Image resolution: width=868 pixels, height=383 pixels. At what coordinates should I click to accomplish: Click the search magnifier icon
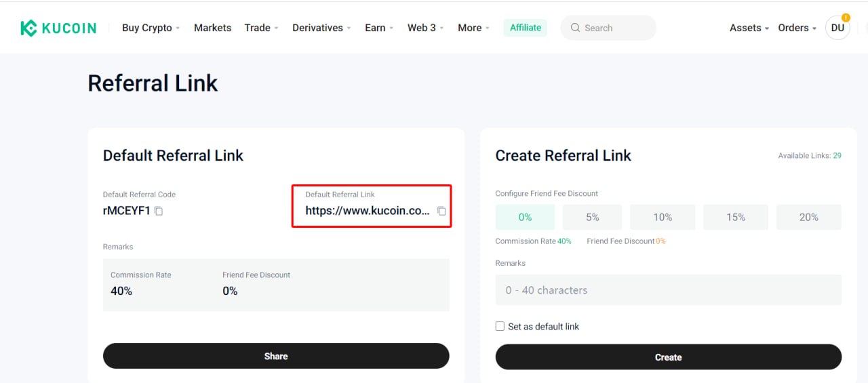pyautogui.click(x=576, y=28)
